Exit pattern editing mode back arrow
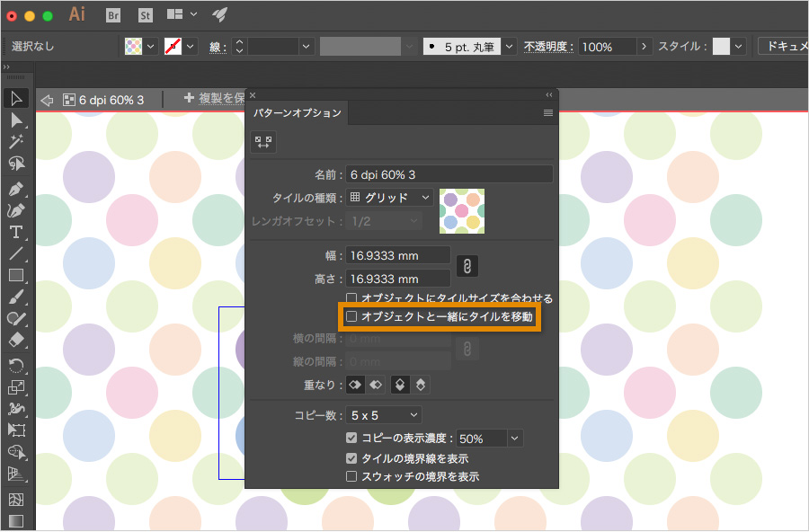809x532 pixels. pyautogui.click(x=47, y=100)
